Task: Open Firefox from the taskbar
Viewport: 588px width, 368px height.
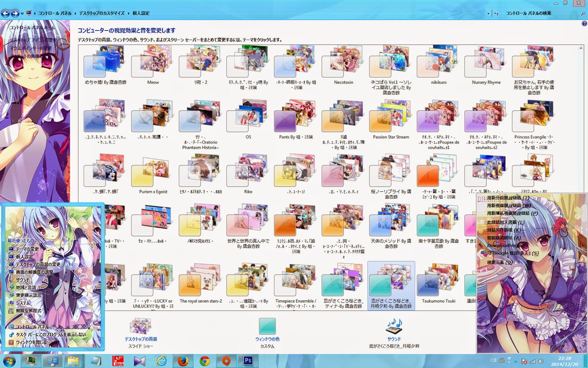Action: pos(182,361)
